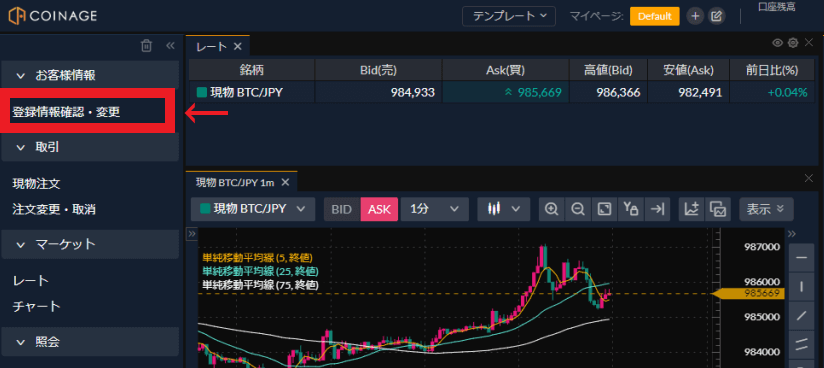Fit chart to full view

[604, 209]
